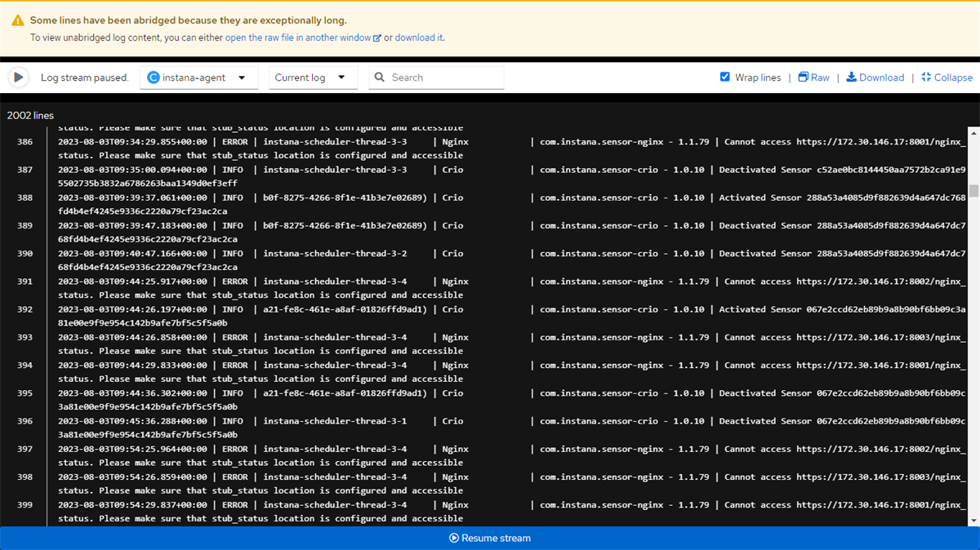
Task: Click the play icon to resume log stream
Action: (18, 78)
